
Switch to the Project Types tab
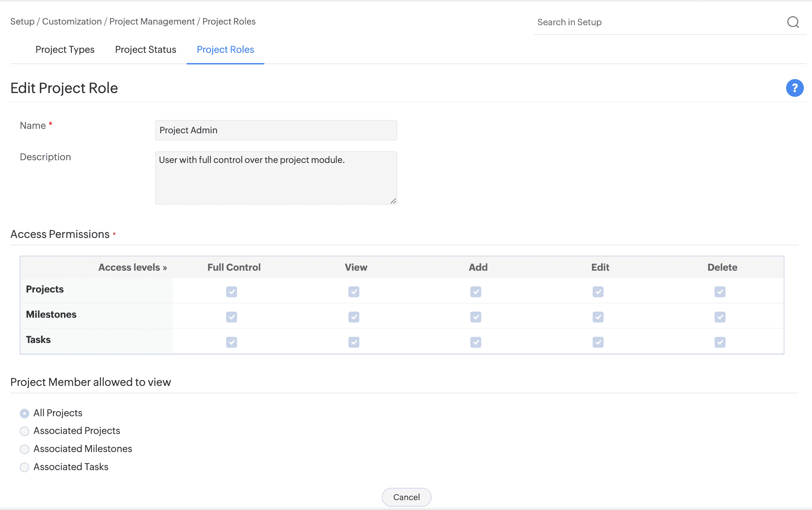[x=65, y=50]
